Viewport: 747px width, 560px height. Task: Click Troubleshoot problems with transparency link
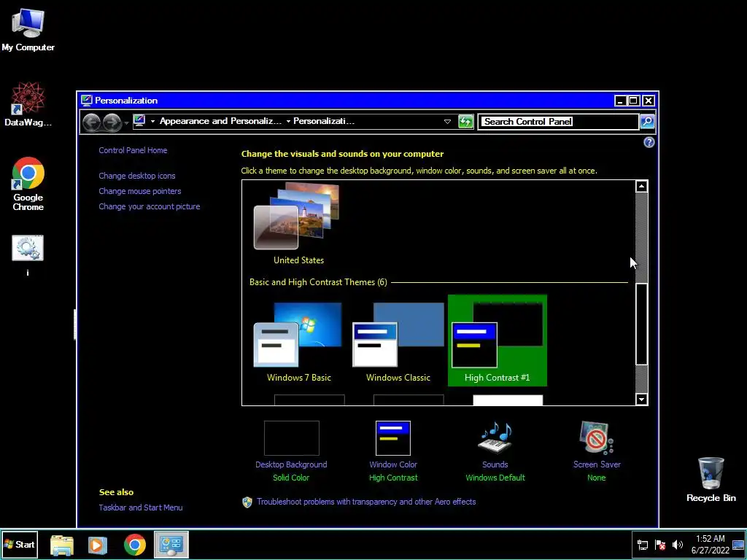[x=366, y=502]
